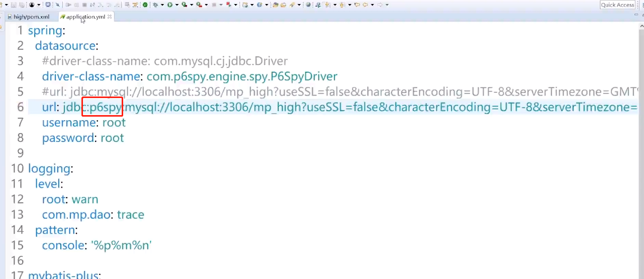The image size is (644, 279).
Task: Click the Suspend debug icon
Action: (x=76, y=5)
